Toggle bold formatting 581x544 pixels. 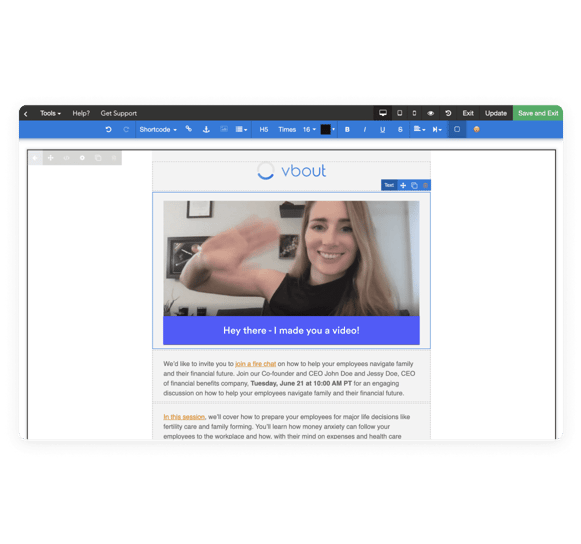(x=347, y=129)
